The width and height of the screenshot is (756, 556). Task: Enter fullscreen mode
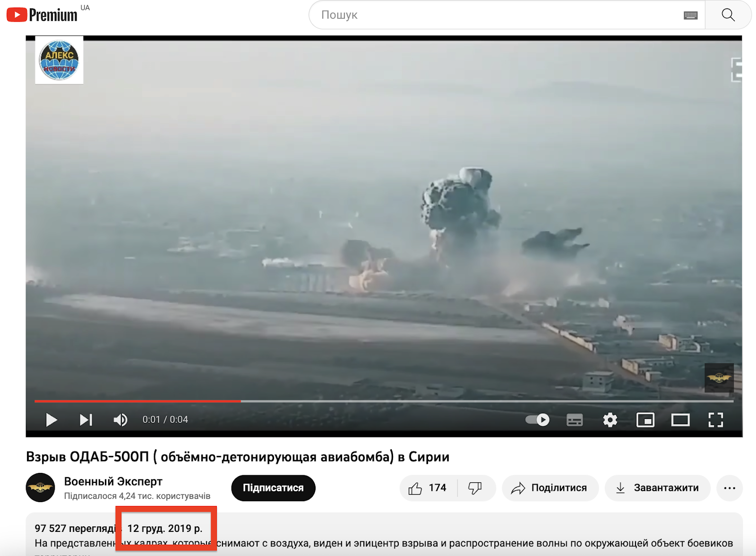pos(716,419)
